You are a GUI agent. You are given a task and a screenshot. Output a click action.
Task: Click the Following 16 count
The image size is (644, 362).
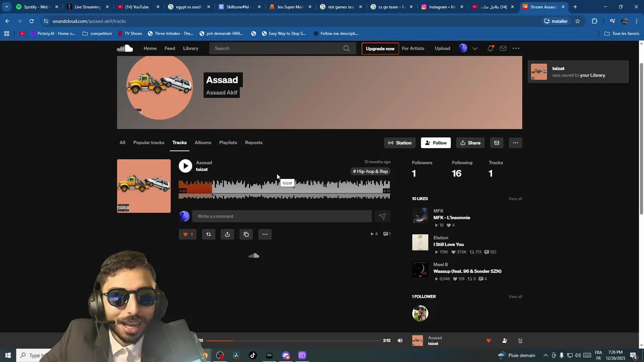[461, 169]
